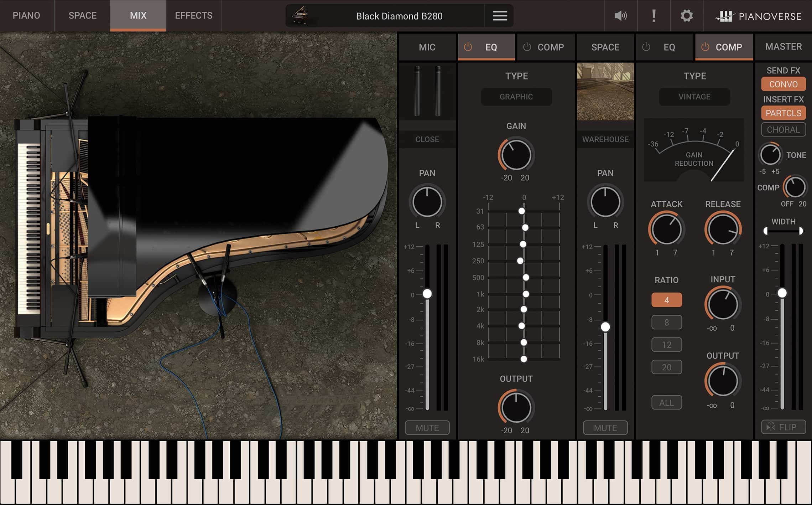Toggle the COMP power switch on space channel
Viewport: 812px width, 505px height.
(x=705, y=47)
